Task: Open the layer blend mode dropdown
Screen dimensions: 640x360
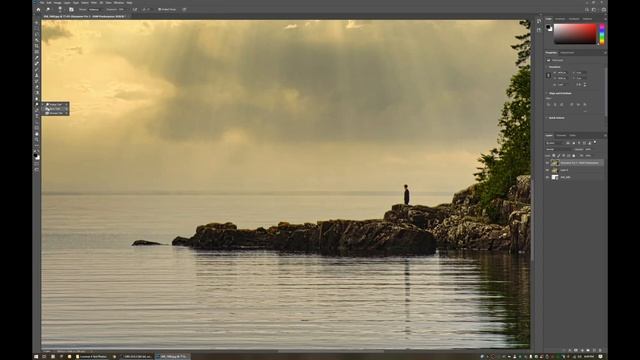Action: coord(560,149)
